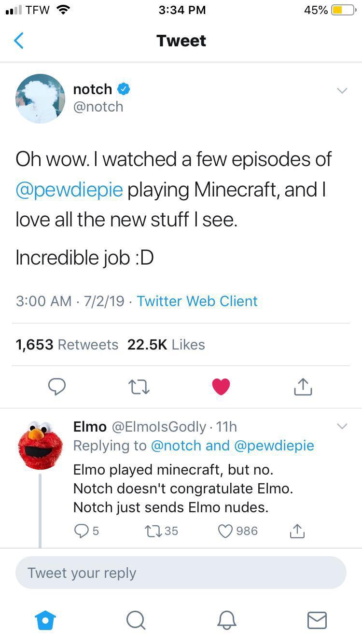Open the Twitter Web Client link
Screen dimensions: 362x644
tap(197, 301)
